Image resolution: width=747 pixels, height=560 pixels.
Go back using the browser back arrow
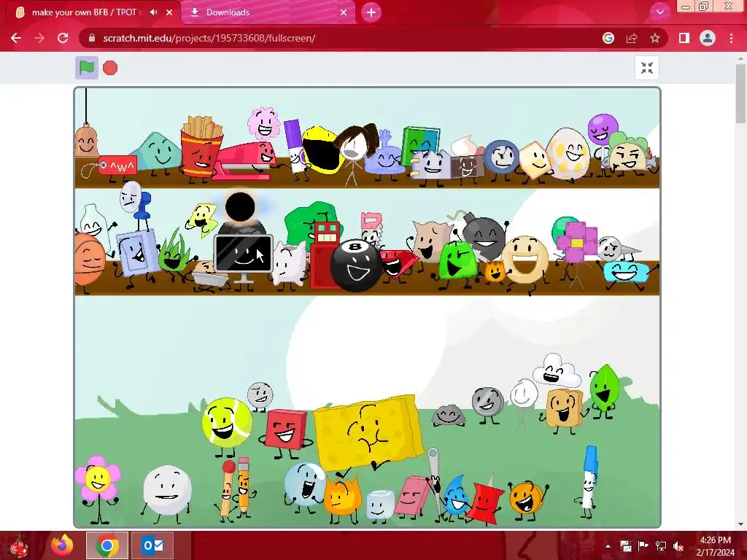point(16,38)
